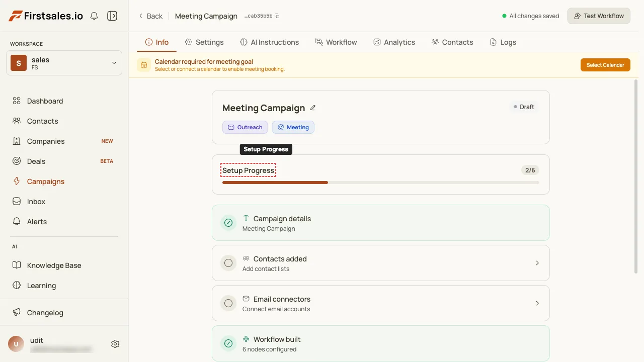
Task: Open Workflow built step
Action: 381,343
